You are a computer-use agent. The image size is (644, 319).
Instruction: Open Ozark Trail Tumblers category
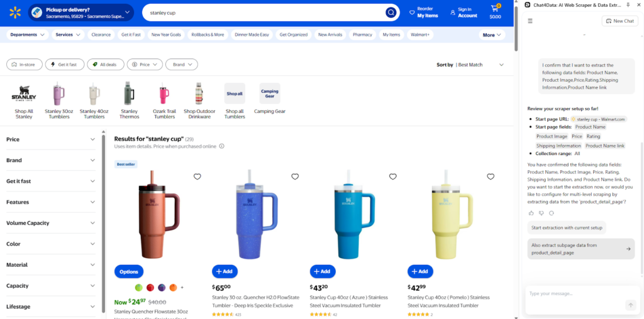pos(164,102)
